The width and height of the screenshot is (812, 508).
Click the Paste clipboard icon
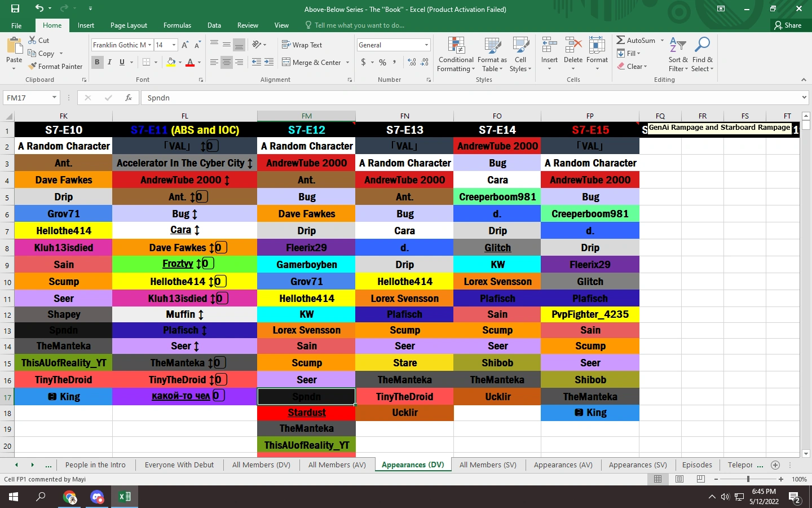[x=14, y=45]
